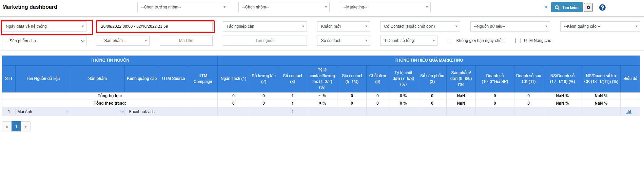
Task: Expand the Nguồn dữ liệu dropdown
Action: tap(510, 26)
